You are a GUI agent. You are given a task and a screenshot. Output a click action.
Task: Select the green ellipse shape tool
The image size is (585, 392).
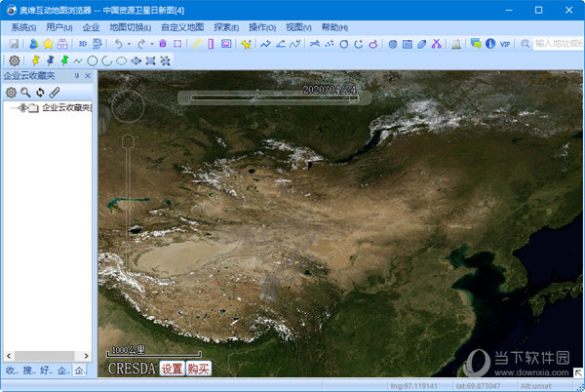(121, 60)
